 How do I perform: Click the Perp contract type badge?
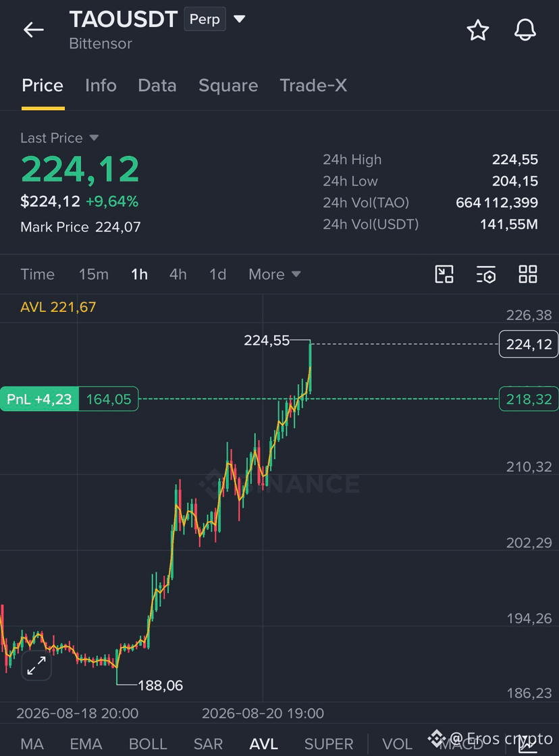[205, 19]
